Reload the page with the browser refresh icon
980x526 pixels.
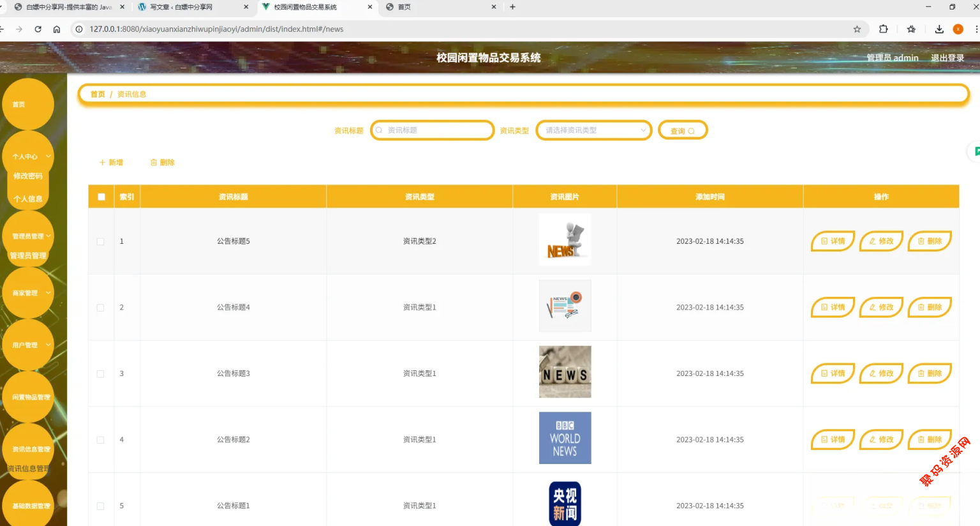click(38, 29)
